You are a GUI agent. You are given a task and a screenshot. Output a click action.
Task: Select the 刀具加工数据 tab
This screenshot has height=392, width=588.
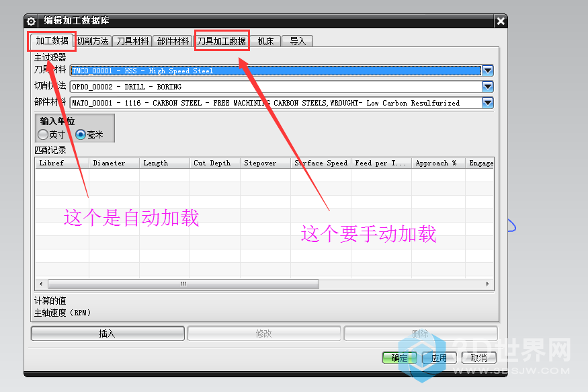(x=222, y=41)
